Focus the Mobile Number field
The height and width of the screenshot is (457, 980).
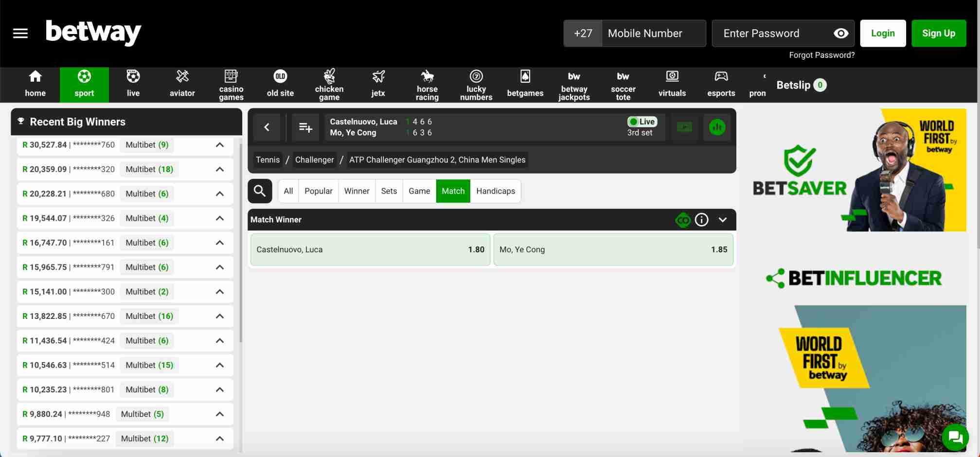point(654,33)
